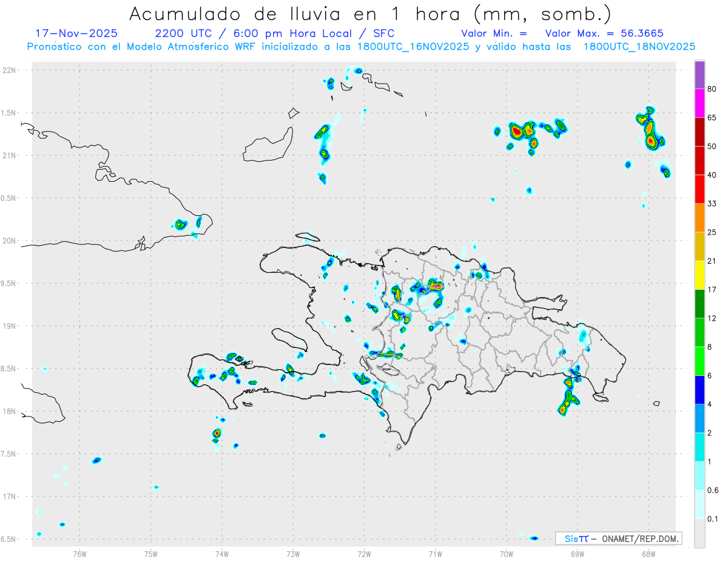Click the colorbar value label '0.6'
The width and height of the screenshot is (728, 562).
click(x=713, y=490)
